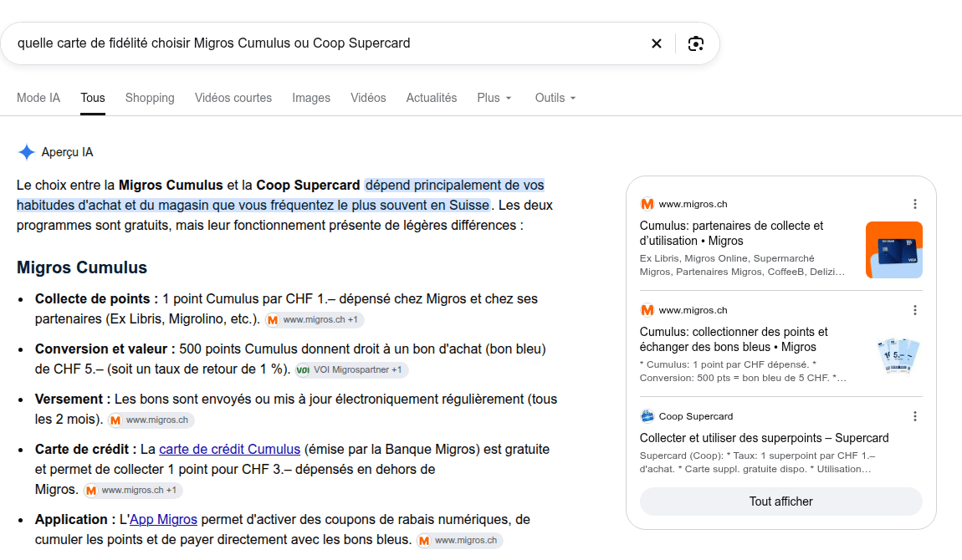The width and height of the screenshot is (962, 560).
Task: Open options menu for Coop Supercard card
Action: click(x=915, y=416)
